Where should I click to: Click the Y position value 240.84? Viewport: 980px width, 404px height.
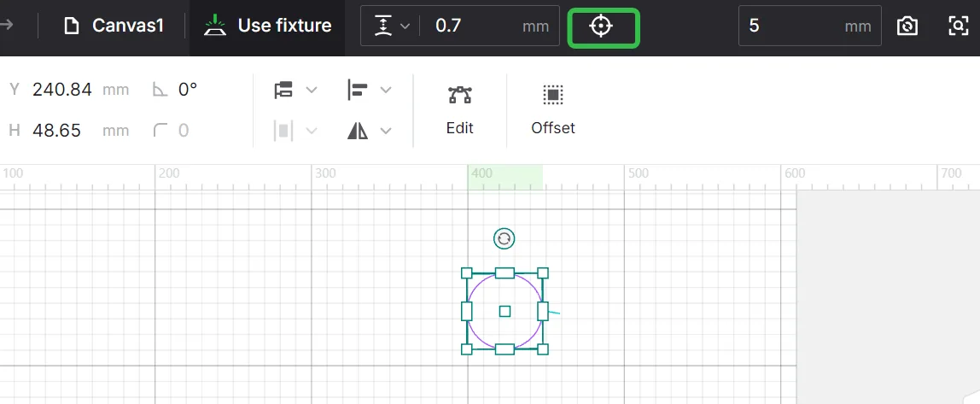[x=61, y=90]
